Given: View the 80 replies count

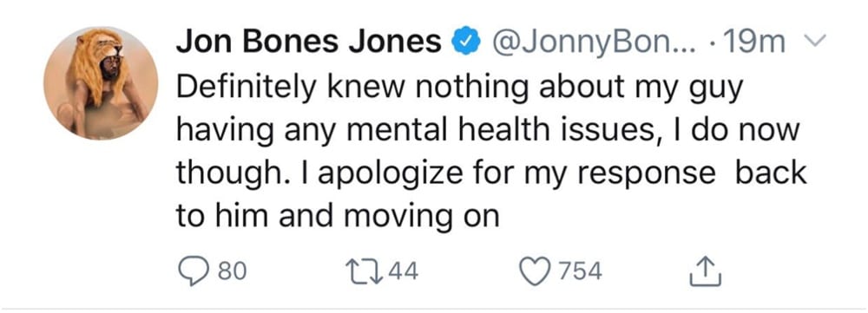Looking at the screenshot, I should click(x=232, y=271).
